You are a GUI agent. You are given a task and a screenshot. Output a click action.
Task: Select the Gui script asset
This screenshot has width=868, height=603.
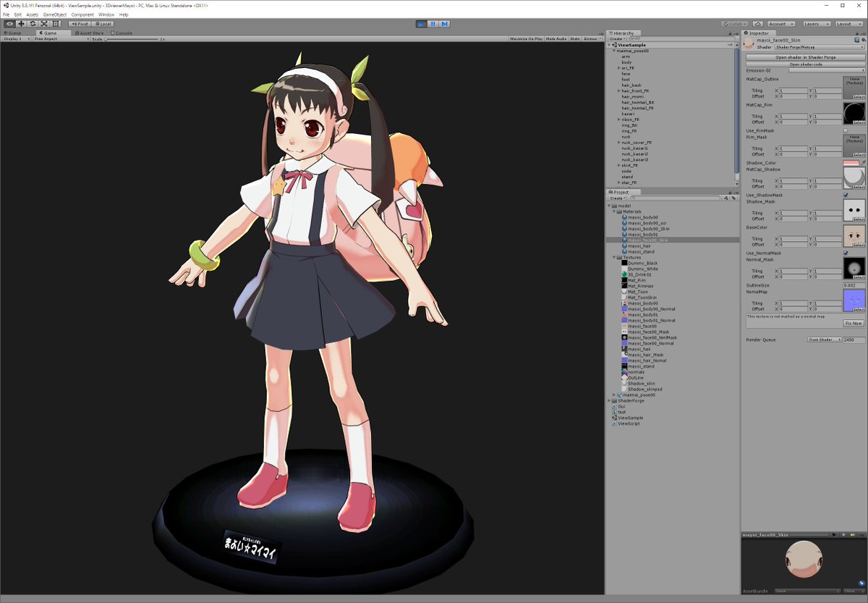(618, 406)
